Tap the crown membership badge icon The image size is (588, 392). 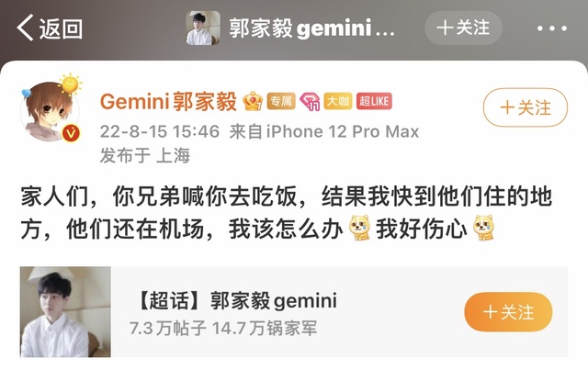click(x=253, y=101)
